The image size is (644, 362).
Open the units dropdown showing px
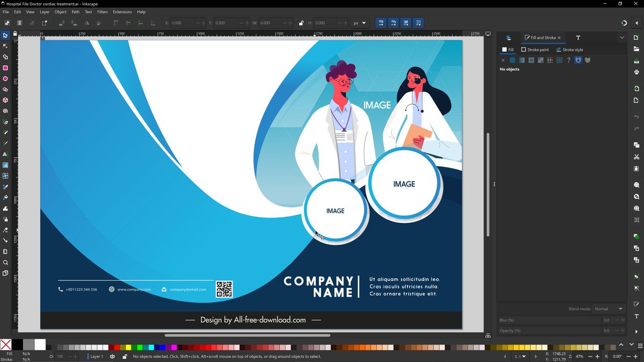(360, 23)
